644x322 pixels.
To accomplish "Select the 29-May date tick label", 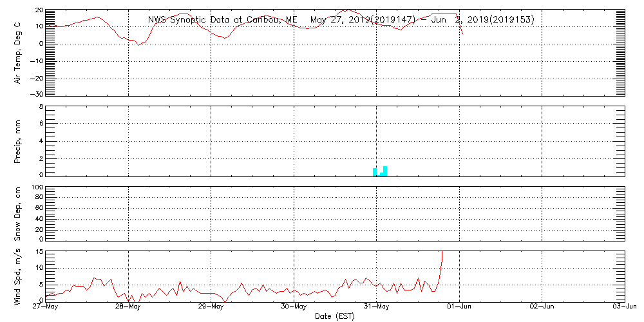I will point(211,307).
